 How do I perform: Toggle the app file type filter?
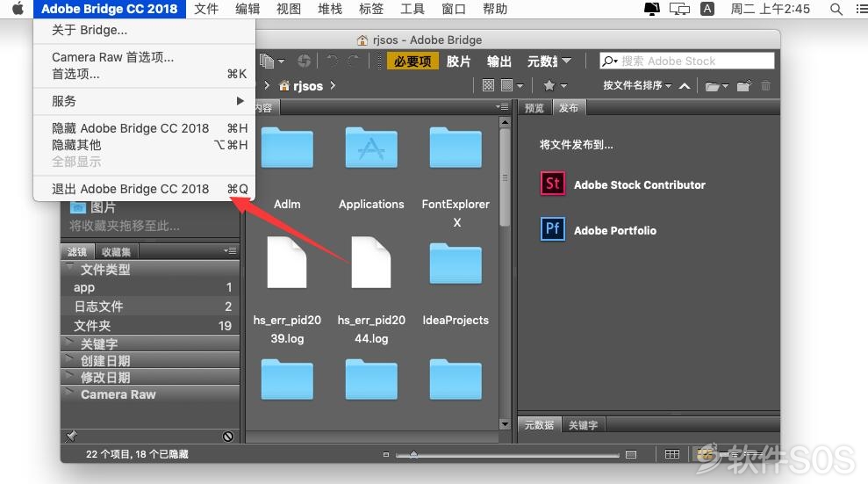[x=151, y=287]
